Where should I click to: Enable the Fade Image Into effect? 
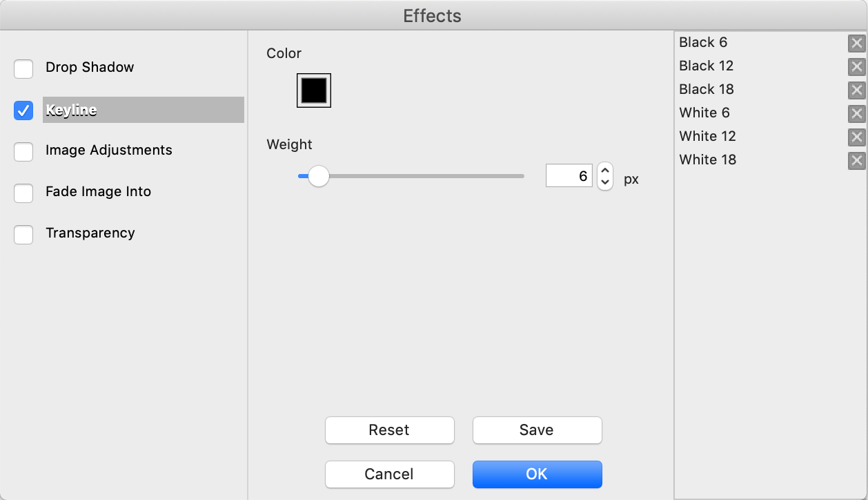tap(23, 193)
